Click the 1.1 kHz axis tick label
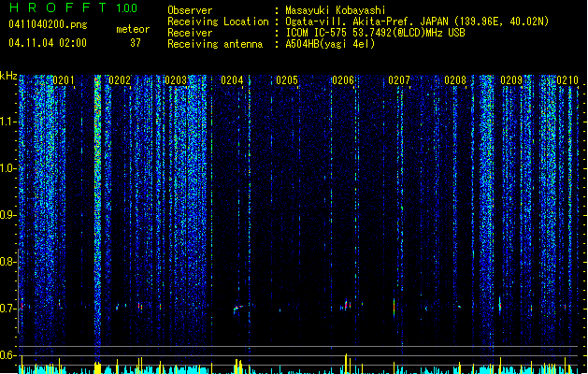The width and height of the screenshot is (588, 374). point(7,122)
